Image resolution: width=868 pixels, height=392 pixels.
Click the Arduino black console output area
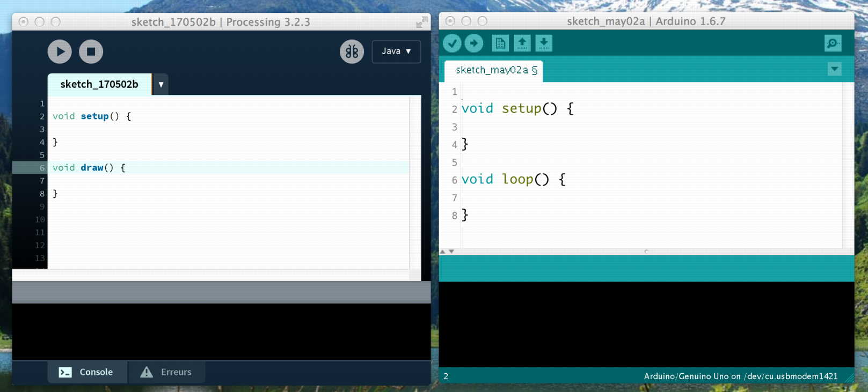click(x=646, y=324)
